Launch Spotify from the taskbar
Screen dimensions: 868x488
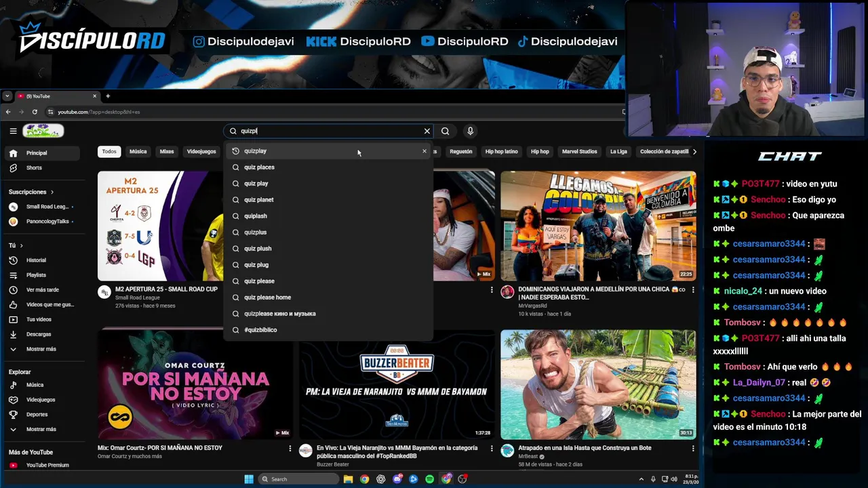[430, 479]
